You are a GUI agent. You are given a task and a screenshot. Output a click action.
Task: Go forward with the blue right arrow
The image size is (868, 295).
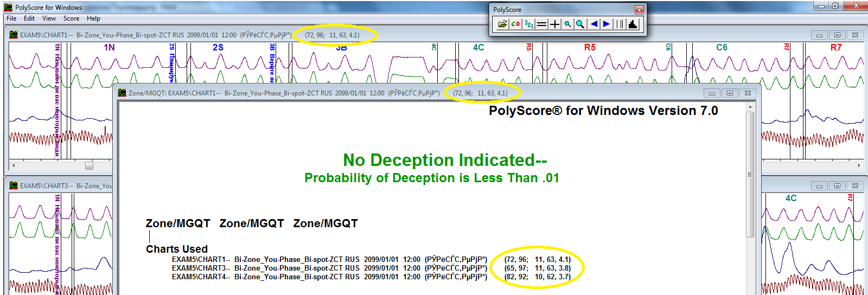pos(607,24)
